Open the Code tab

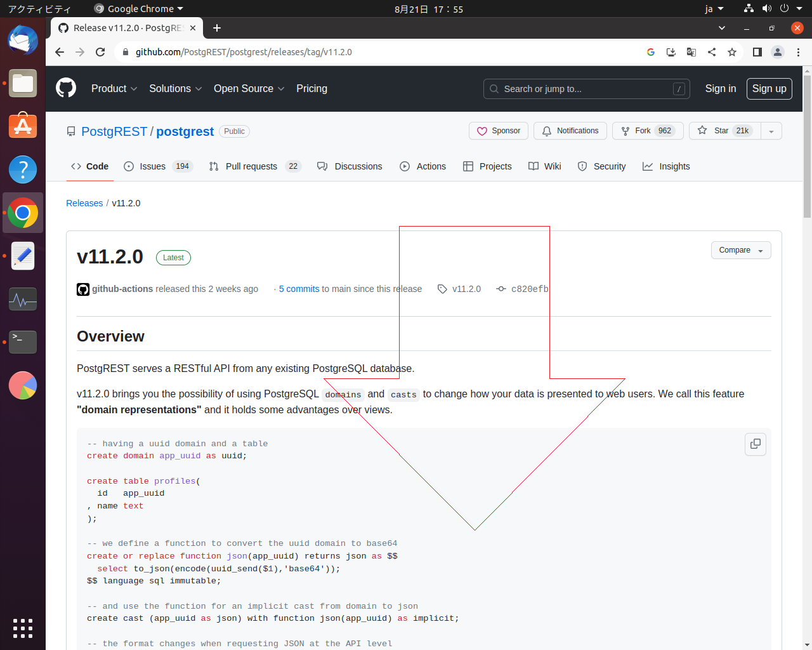coord(89,166)
